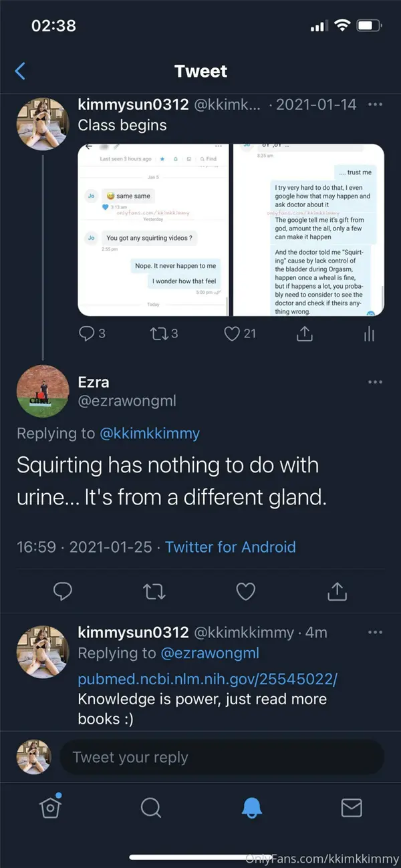Open more options on the "Class begins" tweet
The width and height of the screenshot is (401, 868).
coord(375,105)
